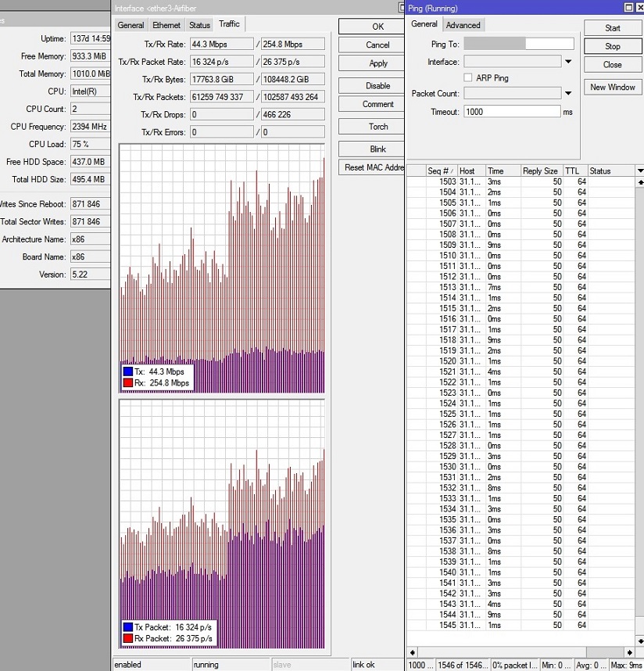Sort ping results by Seq # column
Viewport: 644px width, 671px height.
[442, 170]
